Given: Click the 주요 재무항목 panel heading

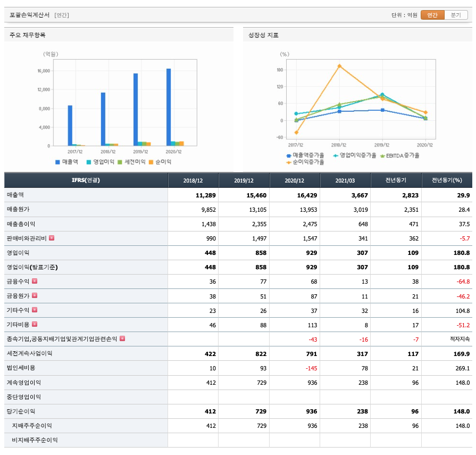Looking at the screenshot, I should [x=27, y=35].
